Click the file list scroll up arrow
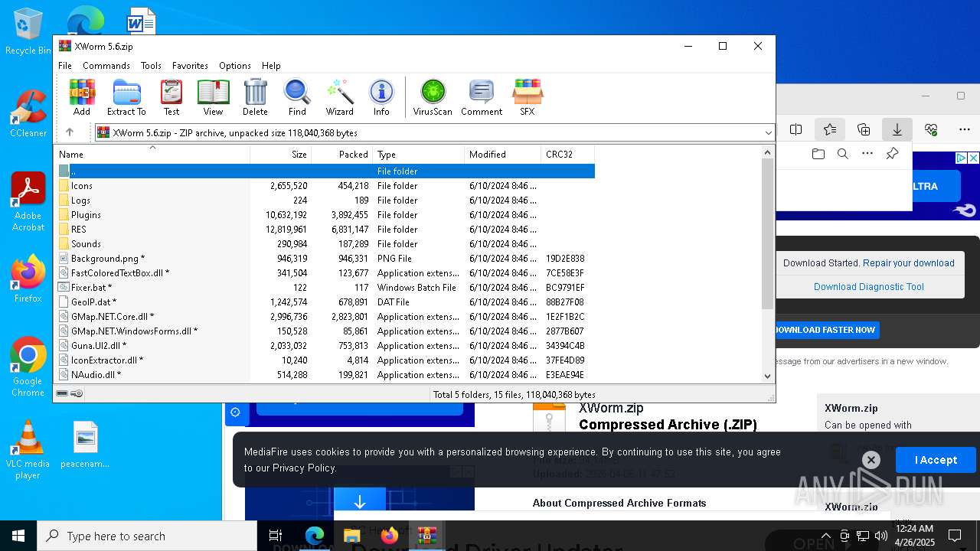The height and width of the screenshot is (551, 980). tap(767, 152)
